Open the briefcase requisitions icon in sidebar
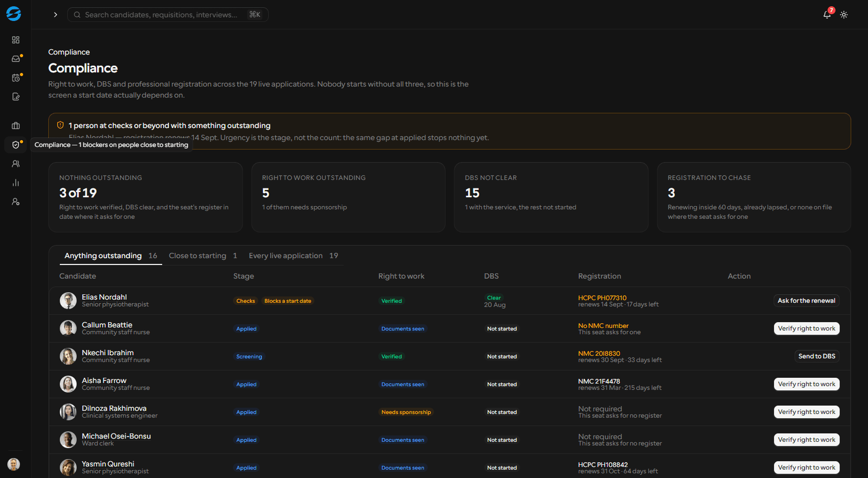This screenshot has height=478, width=868. point(16,126)
